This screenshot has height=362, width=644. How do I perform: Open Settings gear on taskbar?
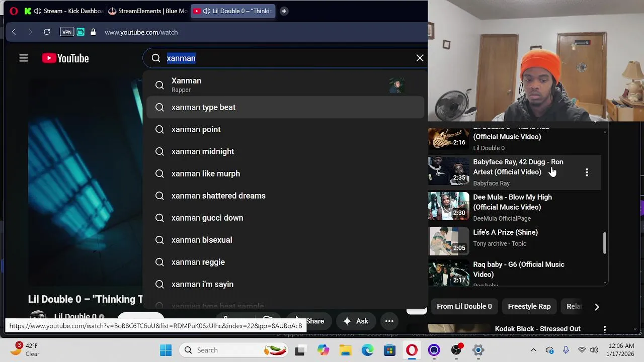point(478,350)
